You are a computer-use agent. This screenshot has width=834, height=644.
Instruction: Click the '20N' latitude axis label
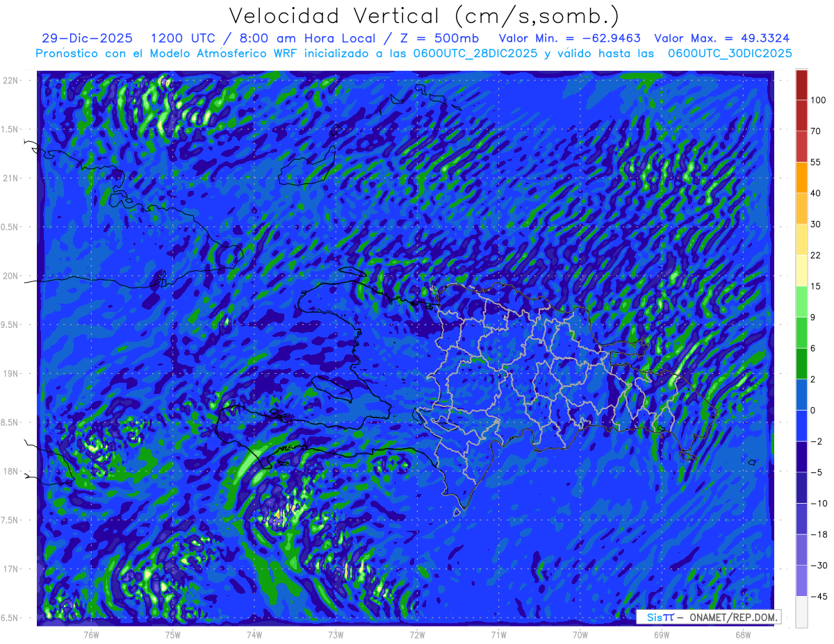(x=12, y=276)
